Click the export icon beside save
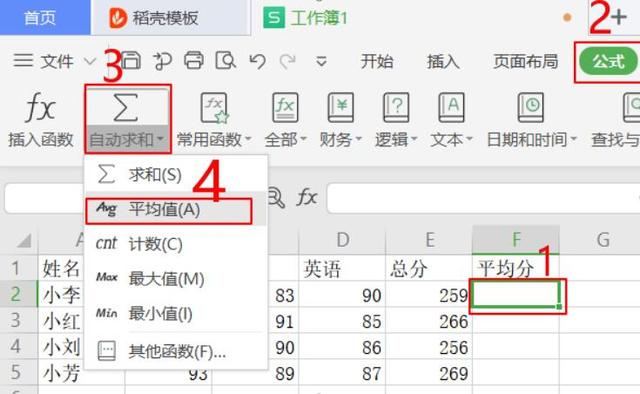640x394 pixels. [162, 61]
